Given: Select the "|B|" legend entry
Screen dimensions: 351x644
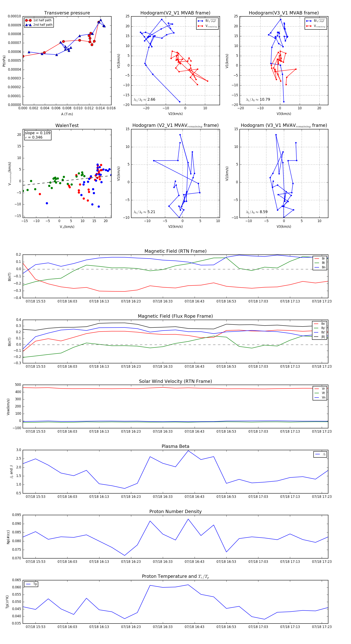Looking at the screenshot, I should click(x=320, y=337).
